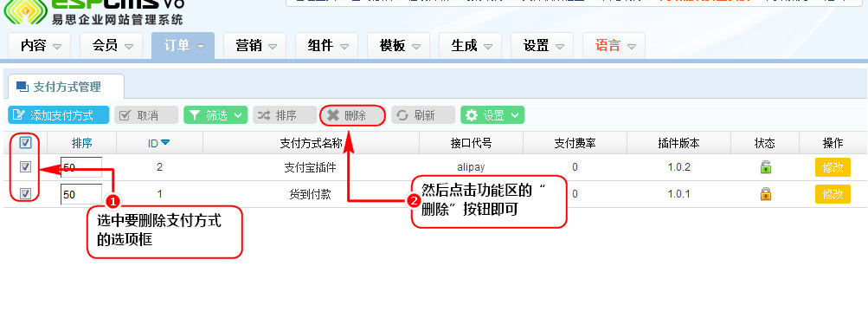
Task: Click the 支付方式管理 tab icon
Action: coord(23,87)
